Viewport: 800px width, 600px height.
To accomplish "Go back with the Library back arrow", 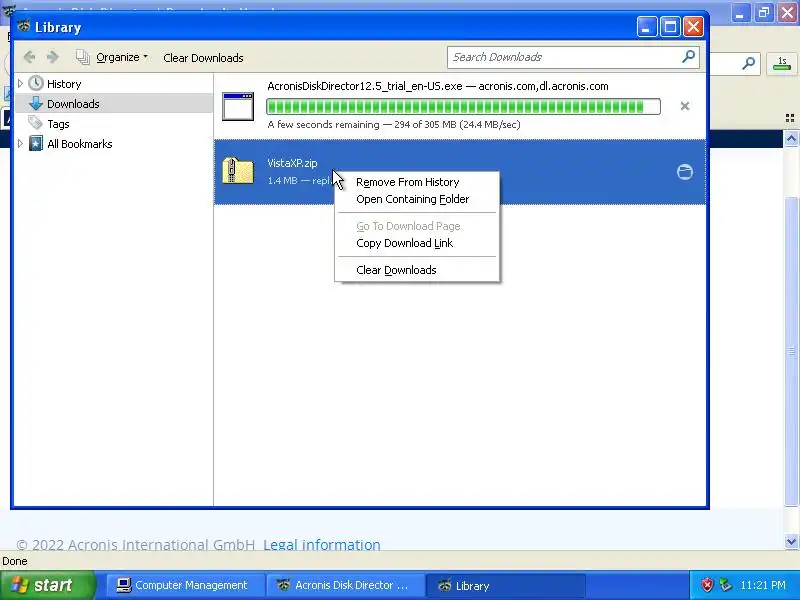I will click(x=29, y=57).
